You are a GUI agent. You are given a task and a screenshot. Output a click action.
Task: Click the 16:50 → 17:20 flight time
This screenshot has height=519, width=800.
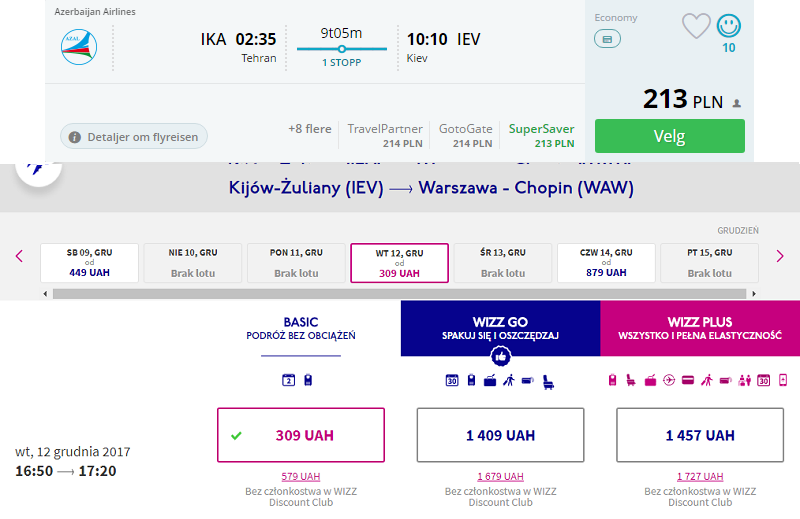tap(66, 471)
